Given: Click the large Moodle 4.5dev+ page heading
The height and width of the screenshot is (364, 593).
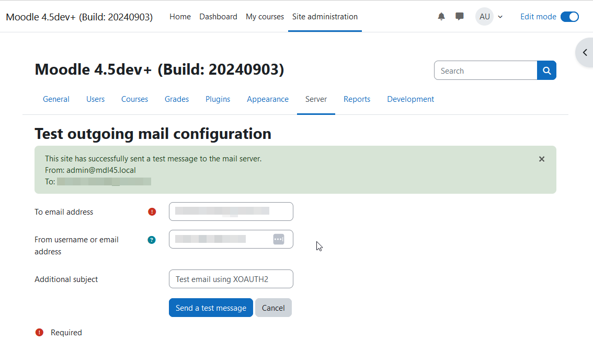Looking at the screenshot, I should click(159, 69).
